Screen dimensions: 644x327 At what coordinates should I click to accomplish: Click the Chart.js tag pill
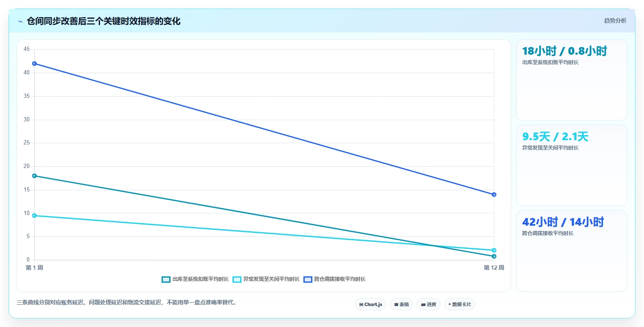pyautogui.click(x=371, y=304)
